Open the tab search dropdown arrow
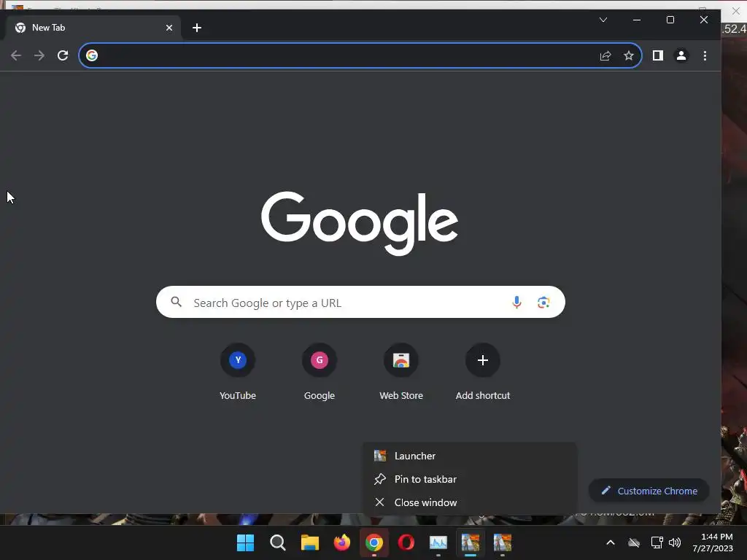This screenshot has height=560, width=747. pos(603,20)
